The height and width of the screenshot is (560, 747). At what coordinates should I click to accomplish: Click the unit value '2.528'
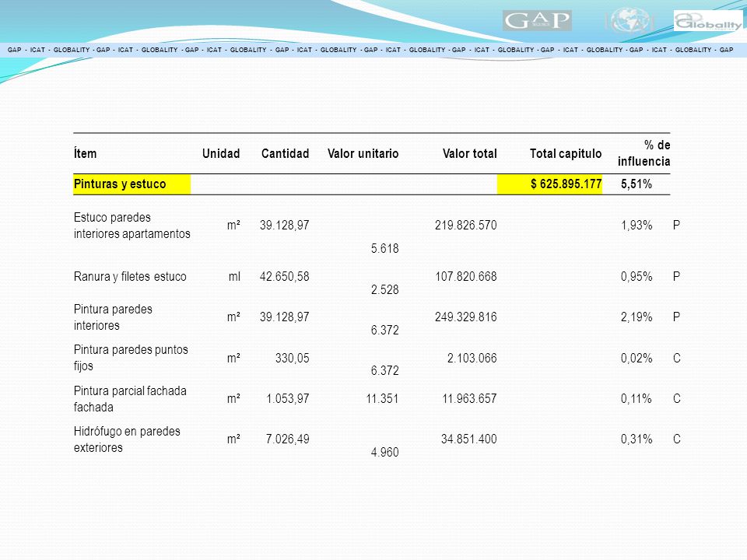[385, 289]
